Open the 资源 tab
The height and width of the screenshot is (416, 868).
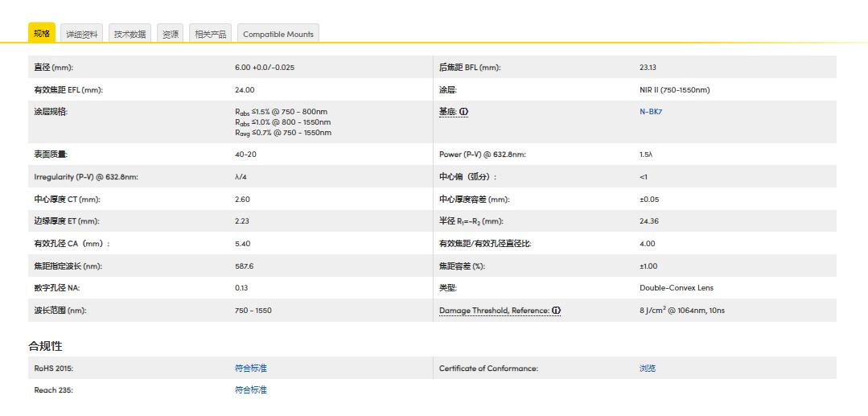pos(171,33)
